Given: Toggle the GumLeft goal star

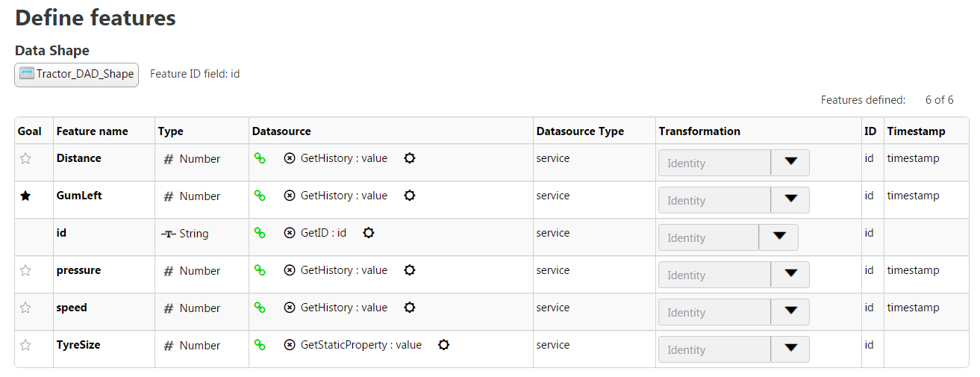Looking at the screenshot, I should coord(25,196).
